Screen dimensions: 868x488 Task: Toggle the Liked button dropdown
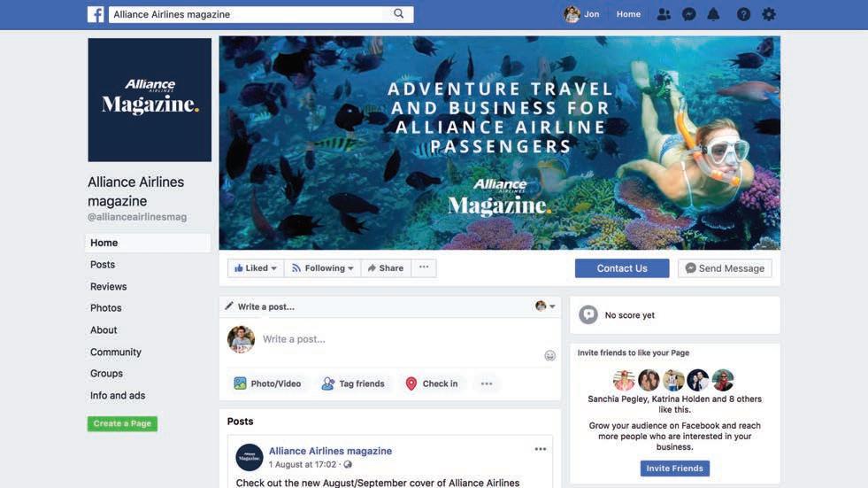255,268
